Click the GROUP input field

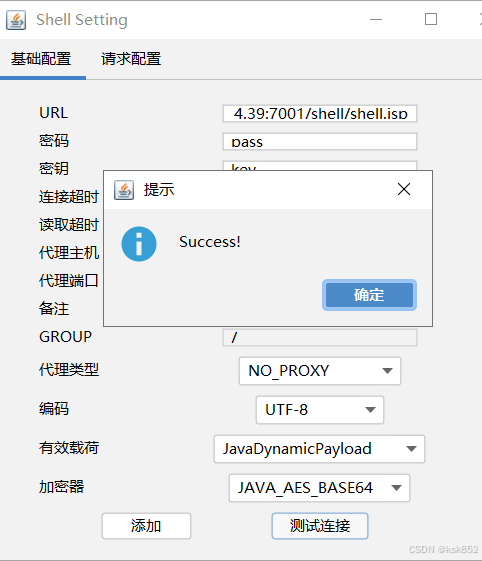click(x=320, y=337)
